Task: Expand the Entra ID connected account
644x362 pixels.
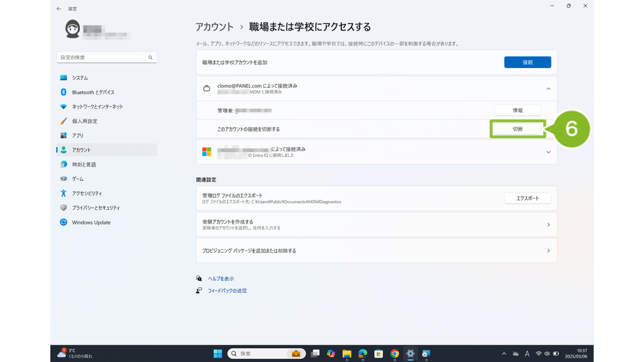Action: click(x=548, y=152)
